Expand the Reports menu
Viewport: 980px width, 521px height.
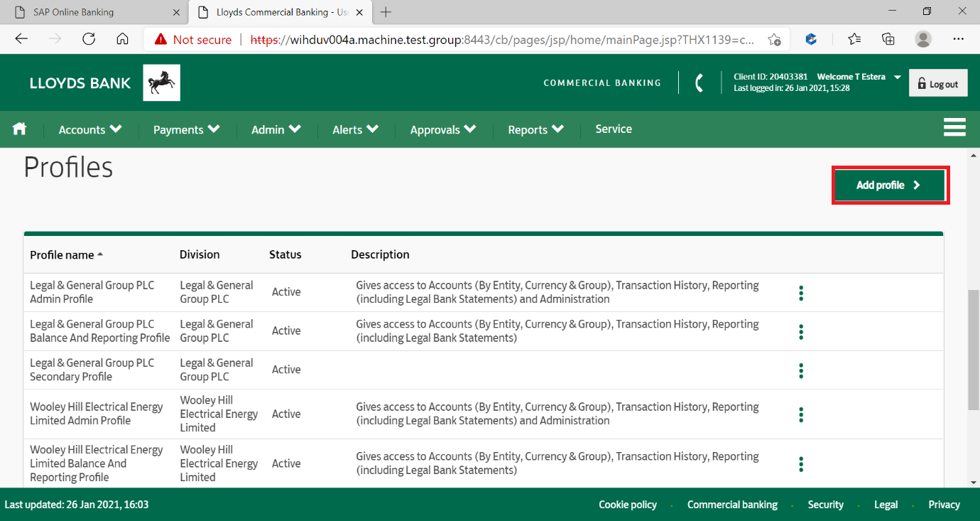pos(536,129)
